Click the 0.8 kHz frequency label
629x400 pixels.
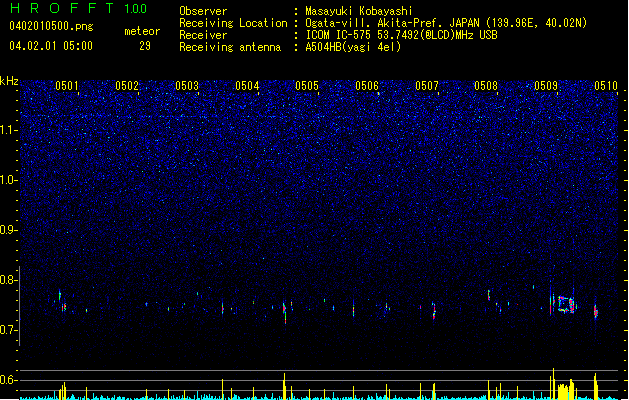click(9, 280)
